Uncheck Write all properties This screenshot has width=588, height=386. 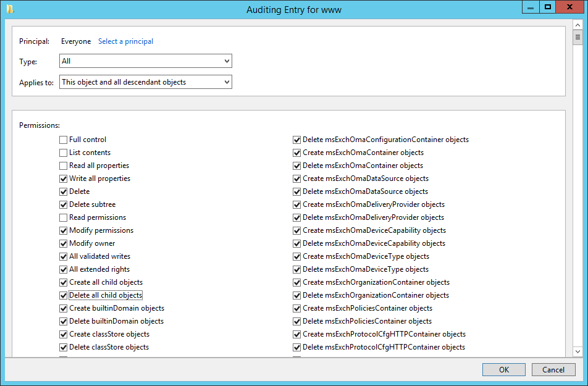click(x=64, y=178)
